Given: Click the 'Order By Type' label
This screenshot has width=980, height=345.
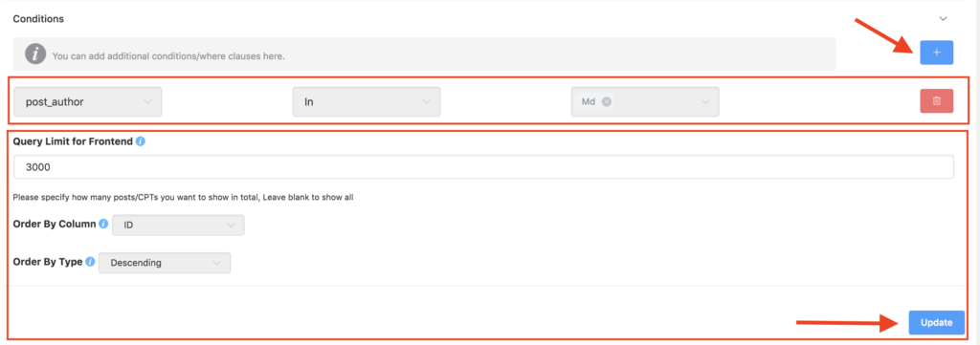Looking at the screenshot, I should pos(48,262).
